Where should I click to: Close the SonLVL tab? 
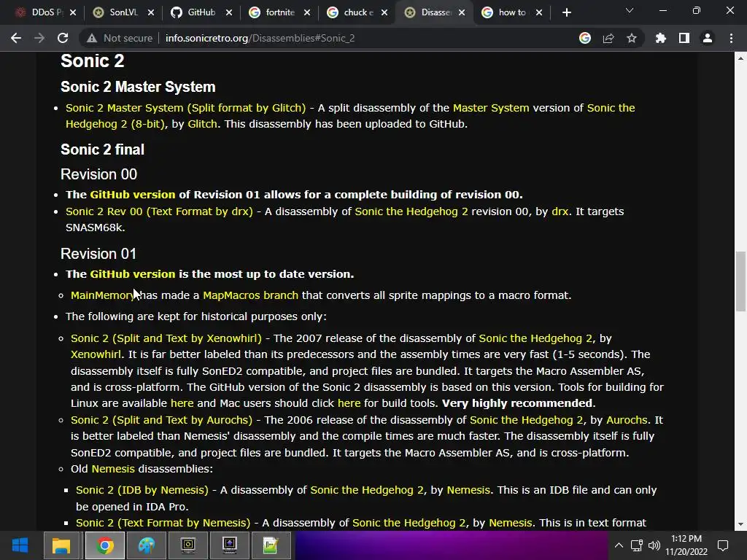point(151,12)
